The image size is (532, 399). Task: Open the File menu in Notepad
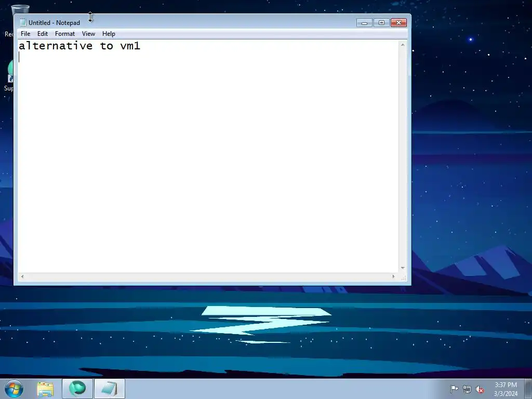25,34
